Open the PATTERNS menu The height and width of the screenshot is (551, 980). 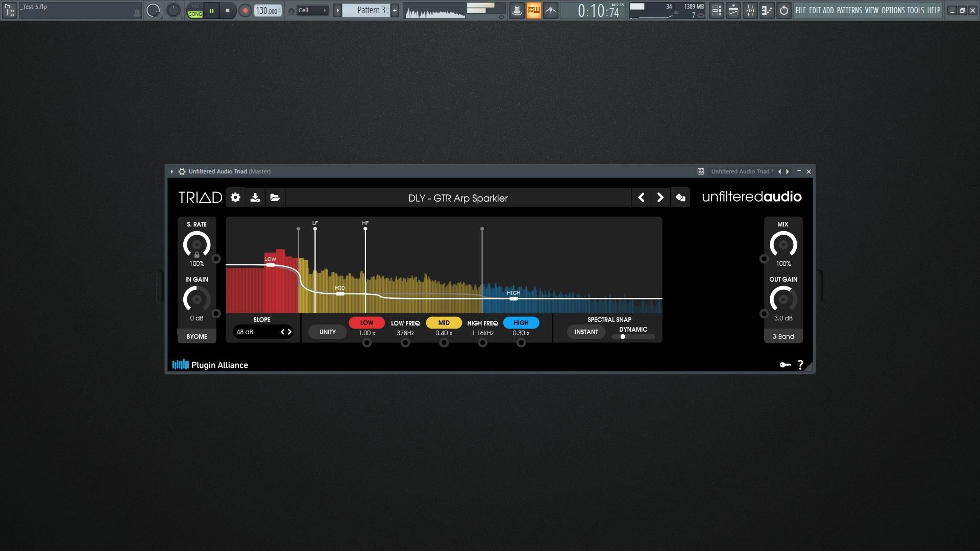point(849,10)
